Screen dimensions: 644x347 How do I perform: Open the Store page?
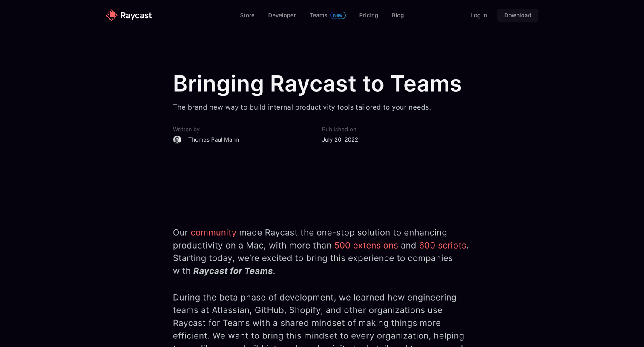[x=247, y=15]
